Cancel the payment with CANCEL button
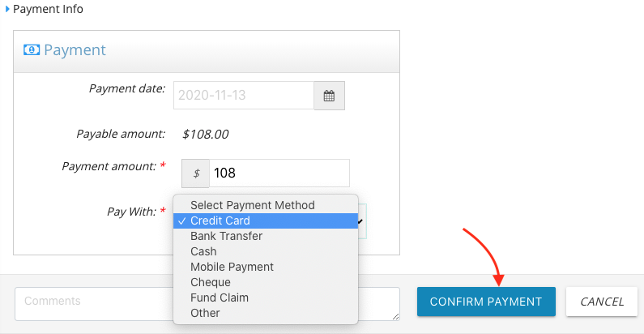Screen dimensions: 644x334 tap(602, 302)
